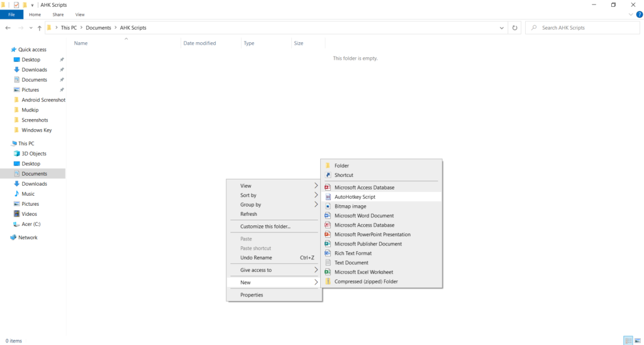This screenshot has width=644, height=345.
Task: Click the Microsoft PowerPoint Presentation icon
Action: point(328,235)
